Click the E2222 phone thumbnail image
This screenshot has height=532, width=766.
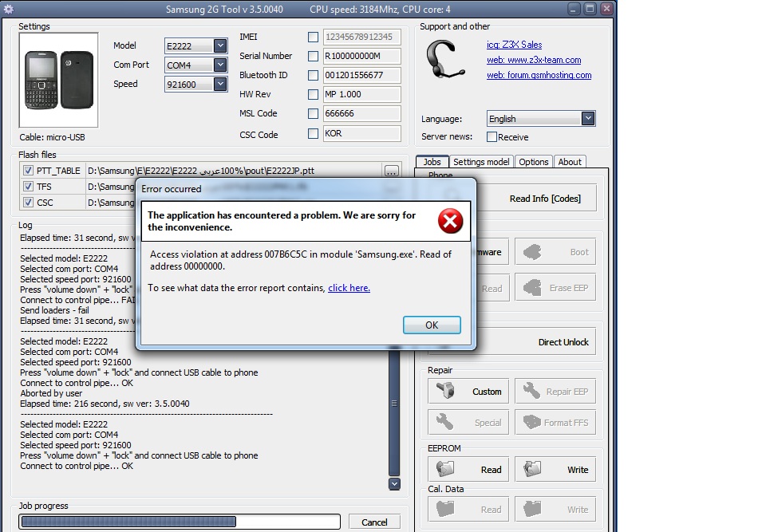coord(58,80)
